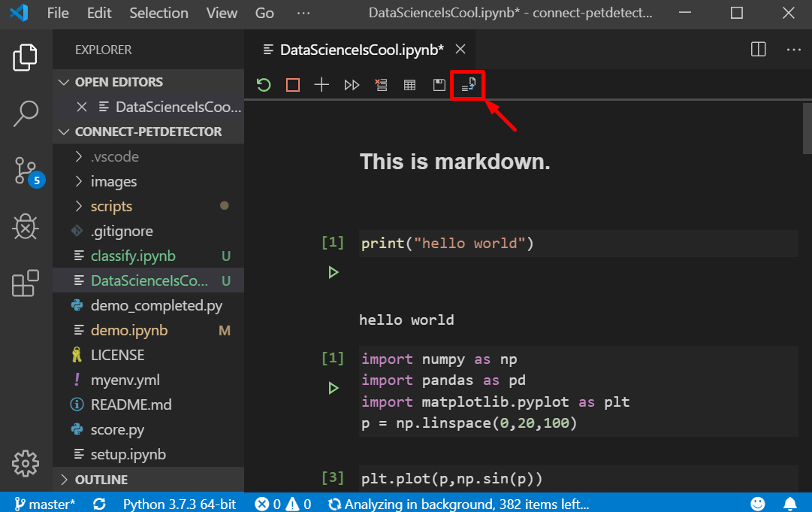Viewport: 812px width, 512px height.
Task: Click the 'This is markdown.' cell
Action: coord(454,162)
